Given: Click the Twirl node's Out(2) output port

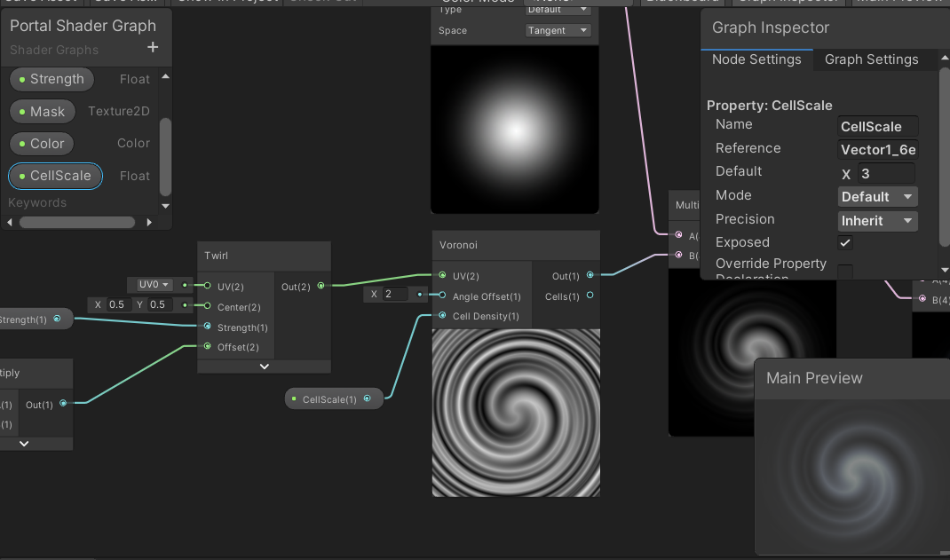Looking at the screenshot, I should click(x=321, y=286).
